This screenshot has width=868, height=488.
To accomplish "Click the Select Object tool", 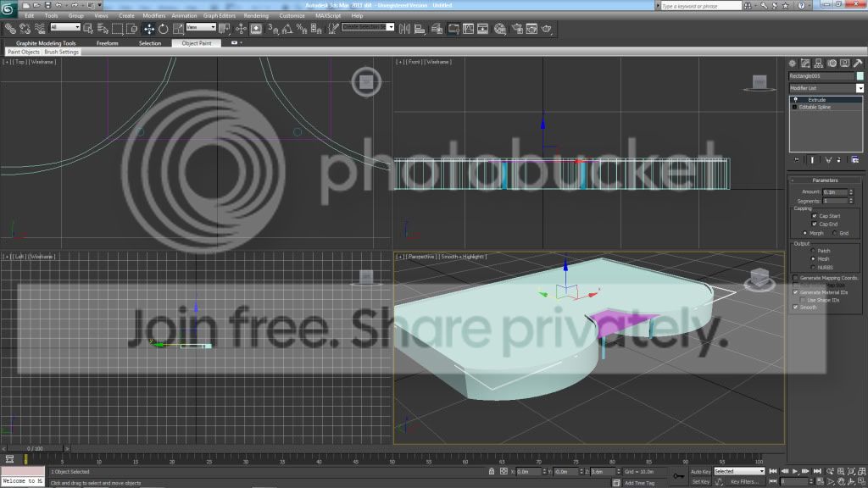I will click(88, 29).
